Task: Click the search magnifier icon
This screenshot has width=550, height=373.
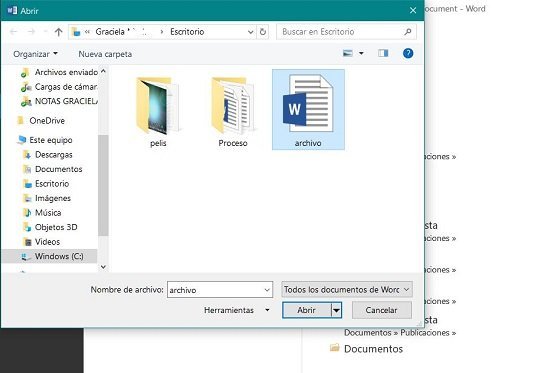Action: point(408,32)
